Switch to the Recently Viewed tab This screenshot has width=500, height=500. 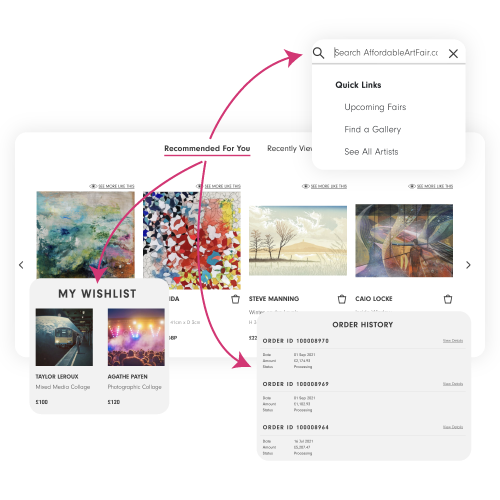tap(289, 149)
